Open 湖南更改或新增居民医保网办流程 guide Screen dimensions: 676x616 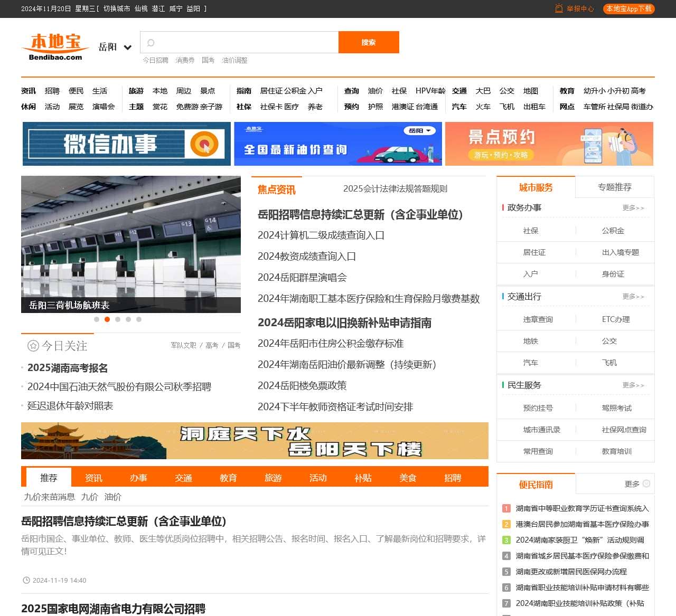[571, 572]
